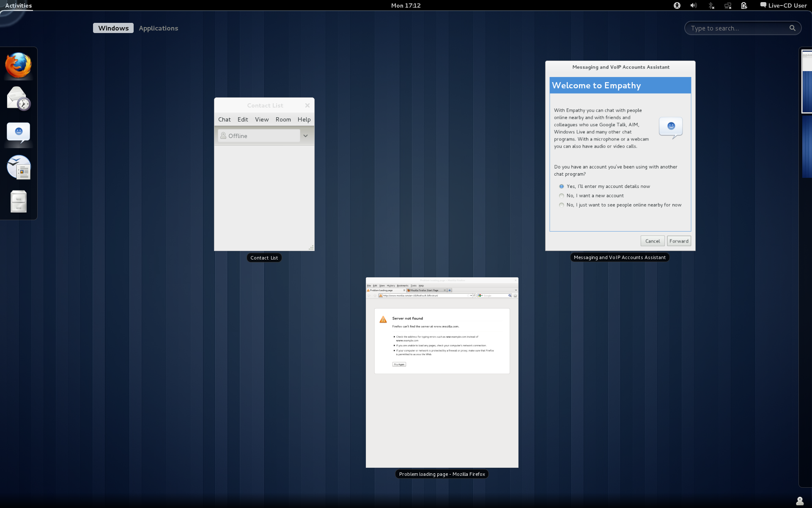The width and height of the screenshot is (812, 508).
Task: Open Firefox Bookmarks menu
Action: pyautogui.click(x=403, y=286)
